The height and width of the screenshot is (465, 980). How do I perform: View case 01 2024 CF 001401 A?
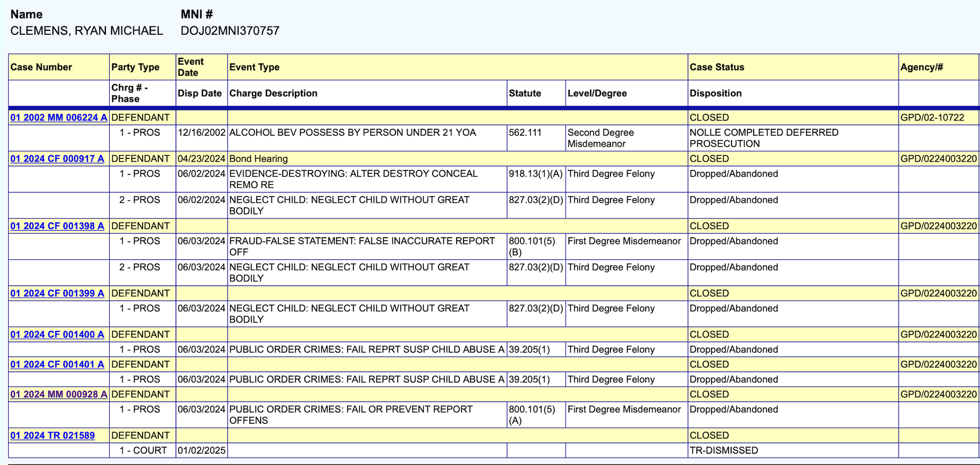coord(57,364)
